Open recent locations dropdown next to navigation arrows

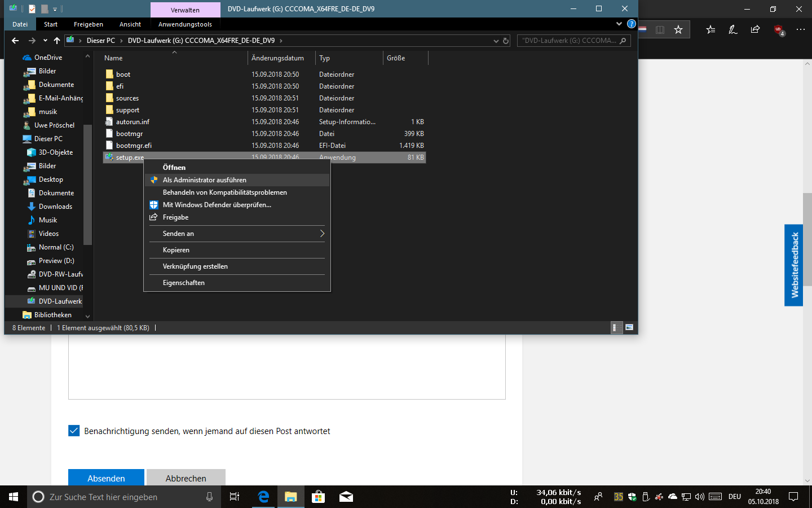coord(45,41)
